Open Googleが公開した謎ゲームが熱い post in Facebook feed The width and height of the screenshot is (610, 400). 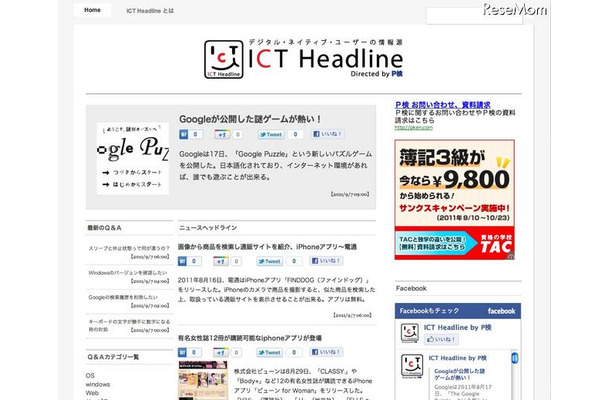point(459,374)
